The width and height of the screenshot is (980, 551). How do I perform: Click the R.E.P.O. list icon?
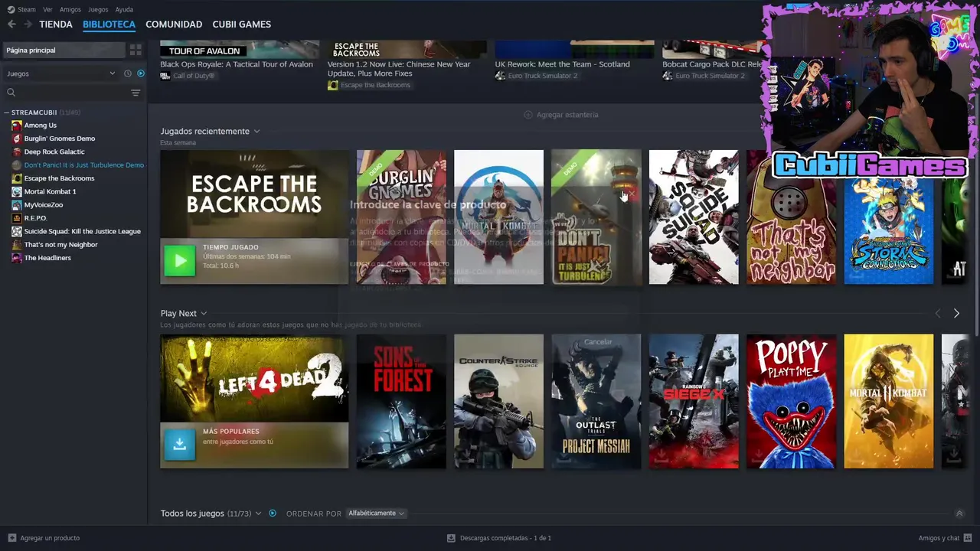tap(17, 218)
